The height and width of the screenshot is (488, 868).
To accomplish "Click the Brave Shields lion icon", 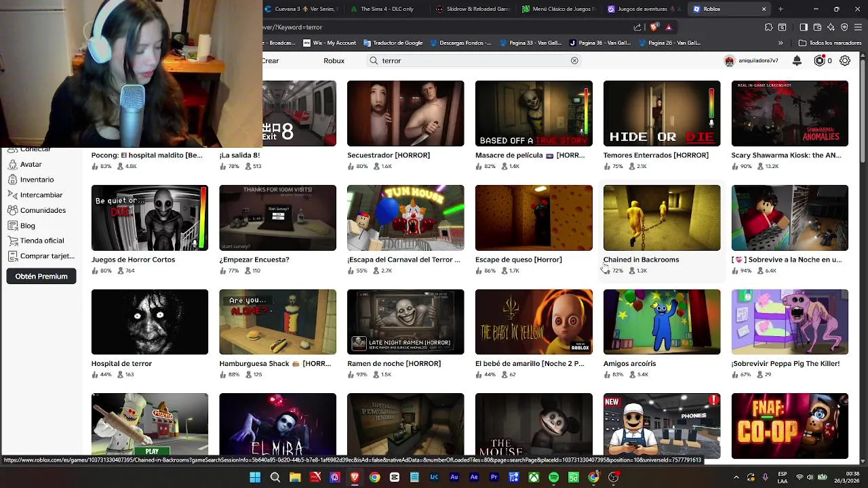I will coord(654,27).
